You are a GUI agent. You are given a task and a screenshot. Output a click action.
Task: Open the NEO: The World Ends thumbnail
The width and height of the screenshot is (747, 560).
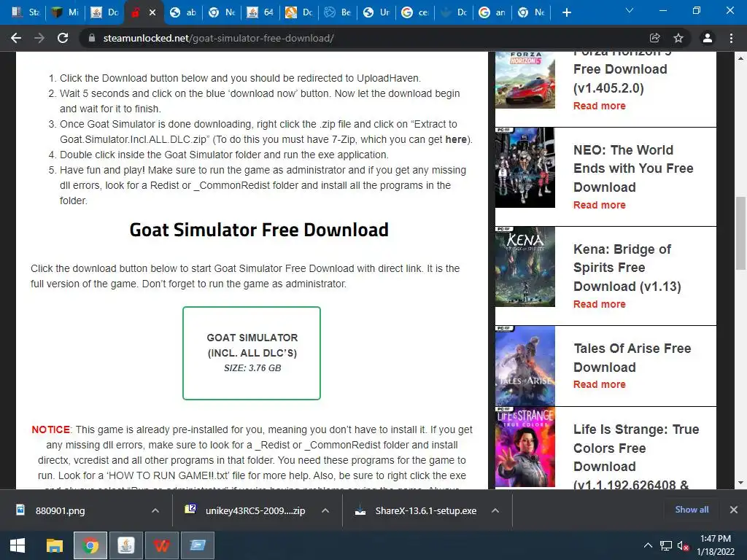[x=525, y=168]
